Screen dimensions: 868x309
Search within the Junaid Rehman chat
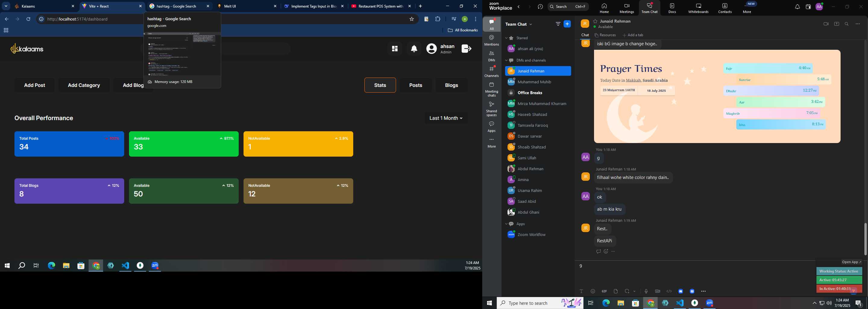[846, 24]
